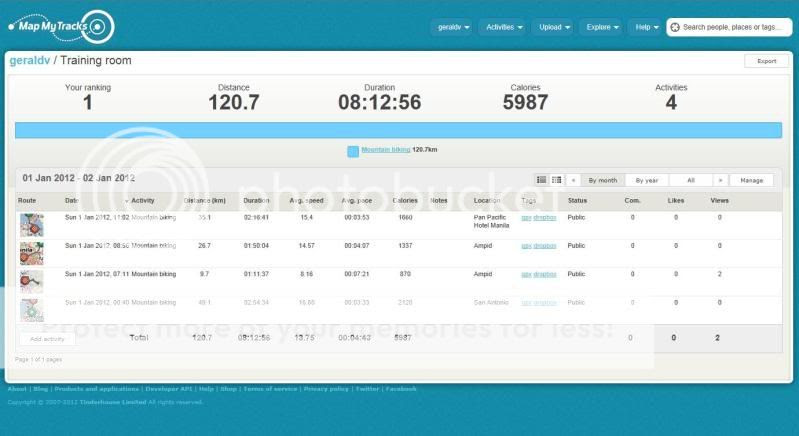Sort by Calories column header
Screen dimensions: 799x436
tap(405, 201)
